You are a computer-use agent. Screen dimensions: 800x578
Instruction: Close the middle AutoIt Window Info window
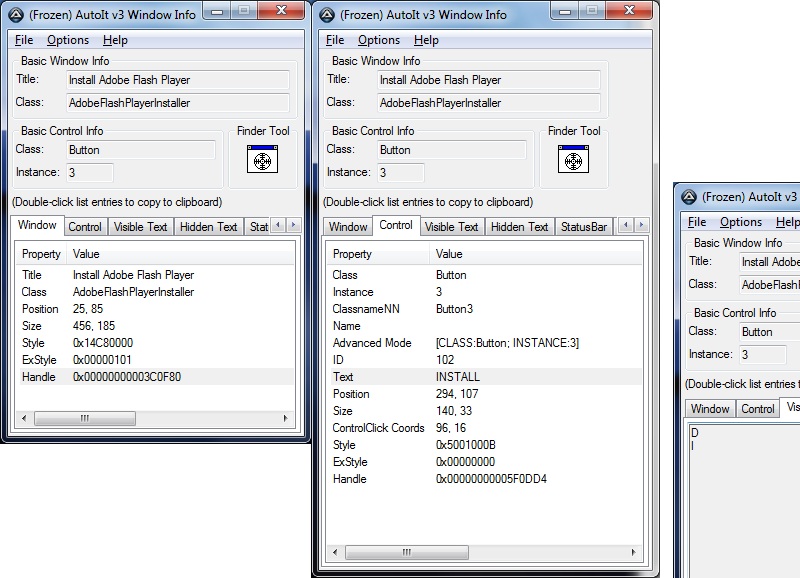coord(629,11)
